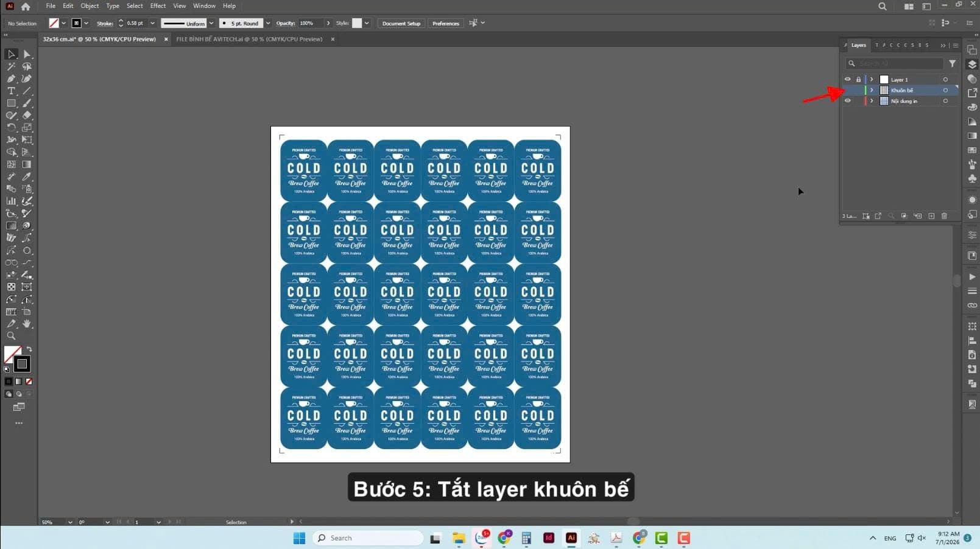The image size is (980, 549).
Task: Select the Hand tool
Action: [27, 324]
